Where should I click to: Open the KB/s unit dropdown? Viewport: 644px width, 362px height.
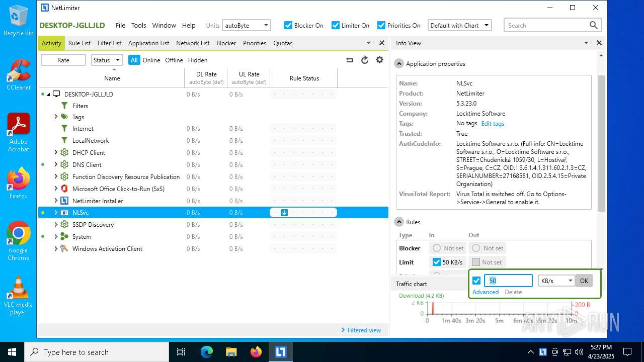pyautogui.click(x=556, y=281)
